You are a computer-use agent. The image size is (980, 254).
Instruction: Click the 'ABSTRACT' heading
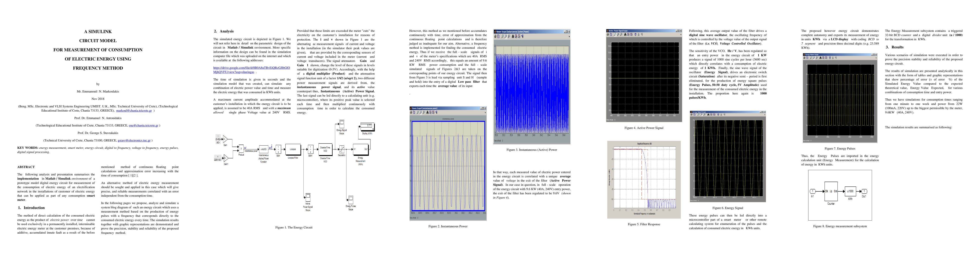26,167
